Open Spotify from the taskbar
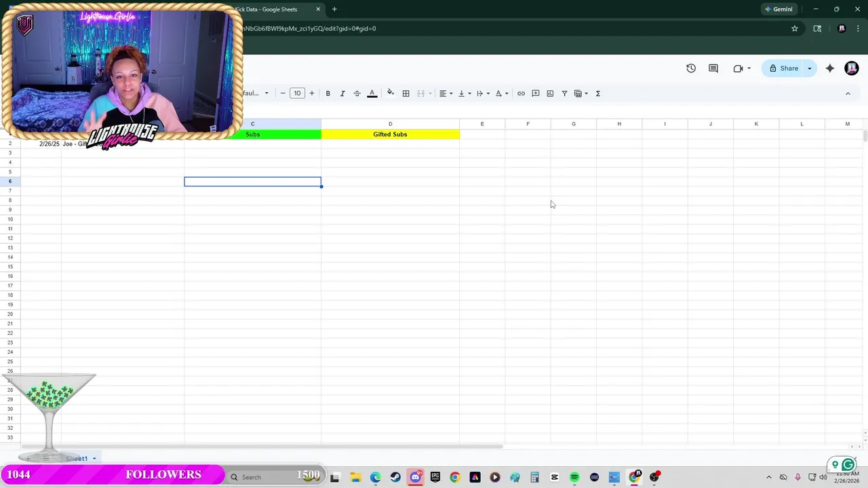Screen dimensions: 868x488 point(574,477)
